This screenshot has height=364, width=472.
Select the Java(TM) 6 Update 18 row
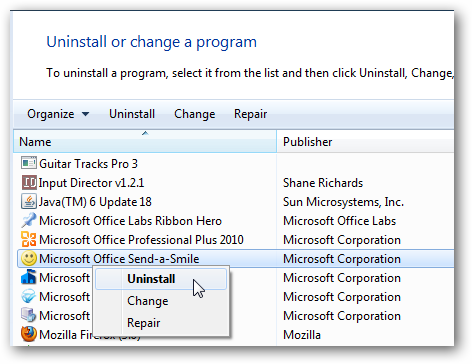233,202
